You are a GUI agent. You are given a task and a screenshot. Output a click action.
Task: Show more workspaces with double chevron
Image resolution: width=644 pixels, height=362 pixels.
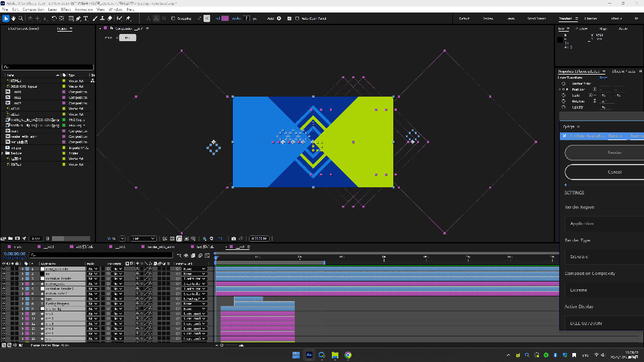(x=636, y=18)
